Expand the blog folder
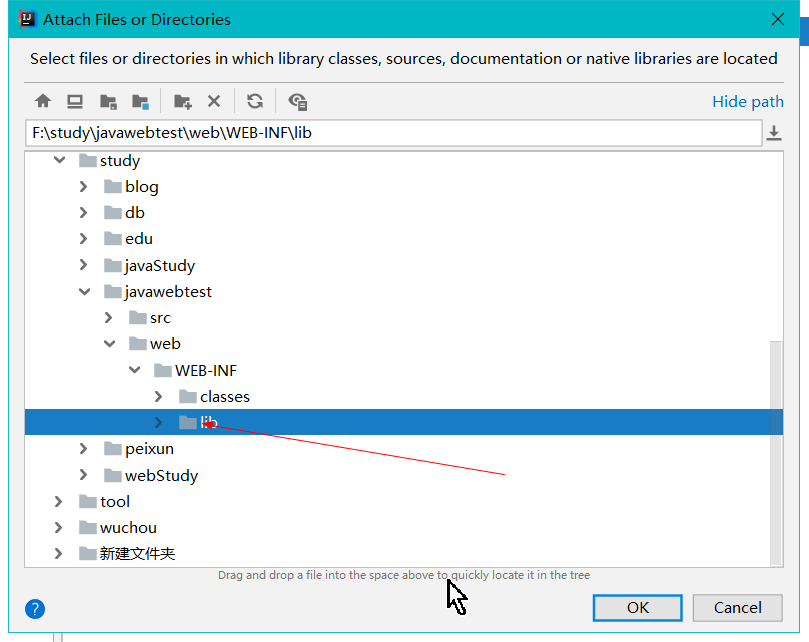This screenshot has width=809, height=642. 84,186
